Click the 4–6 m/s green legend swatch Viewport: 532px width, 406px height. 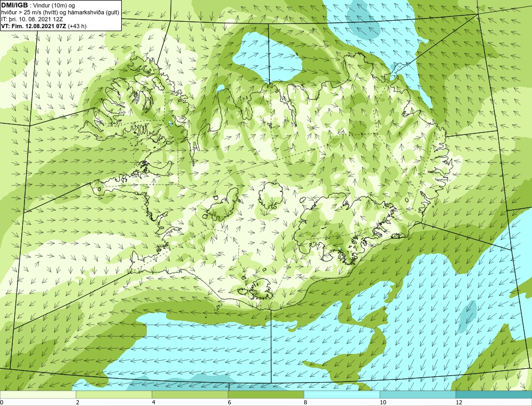pos(190,395)
